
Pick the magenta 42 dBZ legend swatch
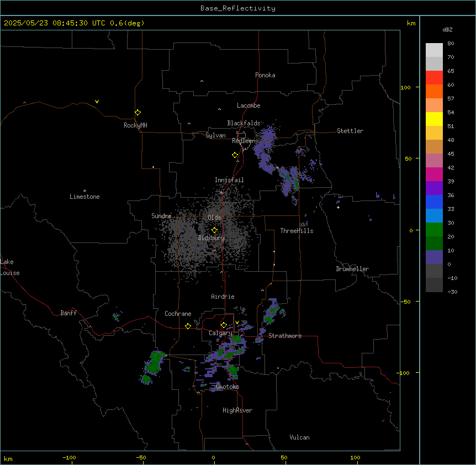point(434,174)
